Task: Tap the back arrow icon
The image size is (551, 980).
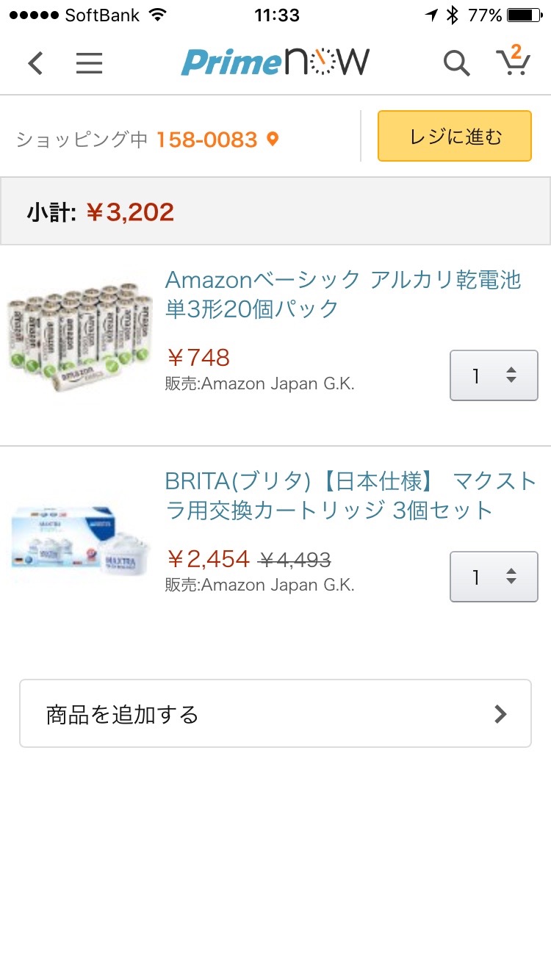Action: click(x=35, y=63)
